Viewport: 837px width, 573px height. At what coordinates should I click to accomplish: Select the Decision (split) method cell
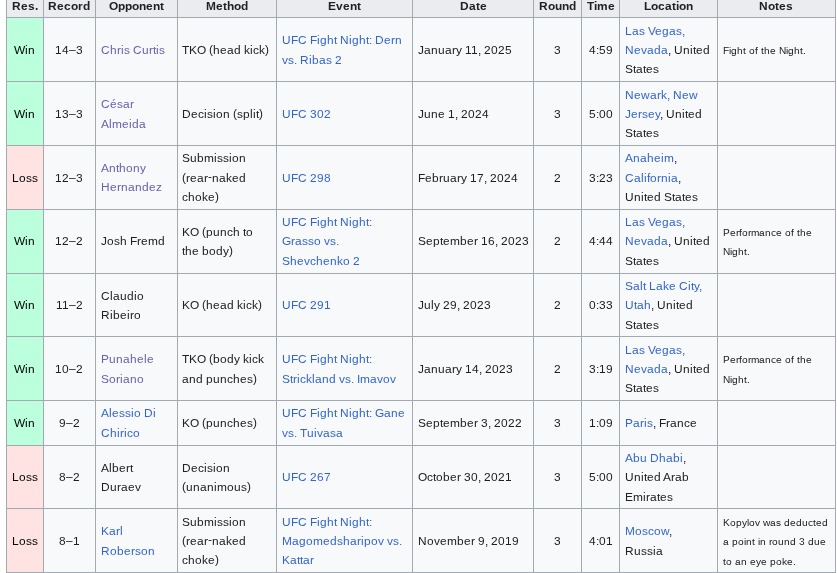click(x=227, y=114)
